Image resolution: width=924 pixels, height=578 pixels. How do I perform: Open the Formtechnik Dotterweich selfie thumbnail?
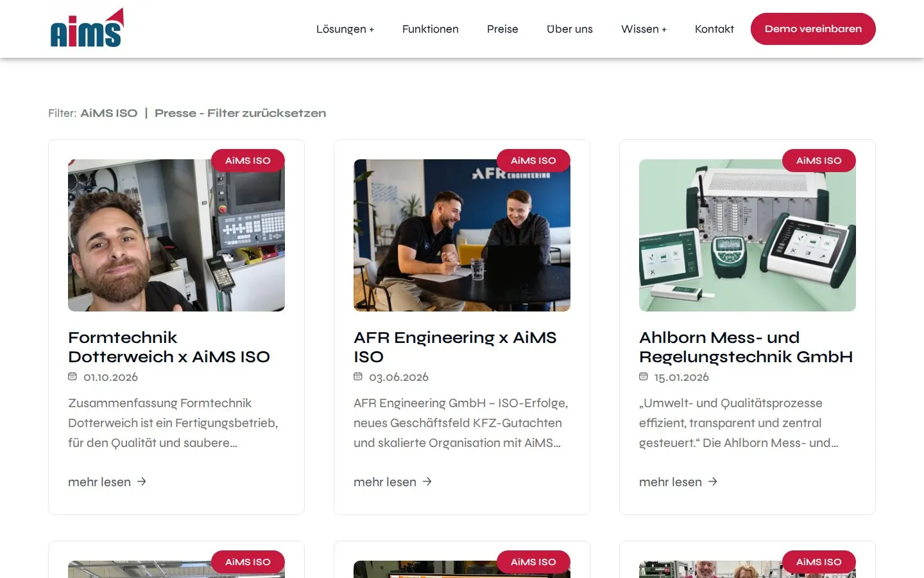(176, 235)
